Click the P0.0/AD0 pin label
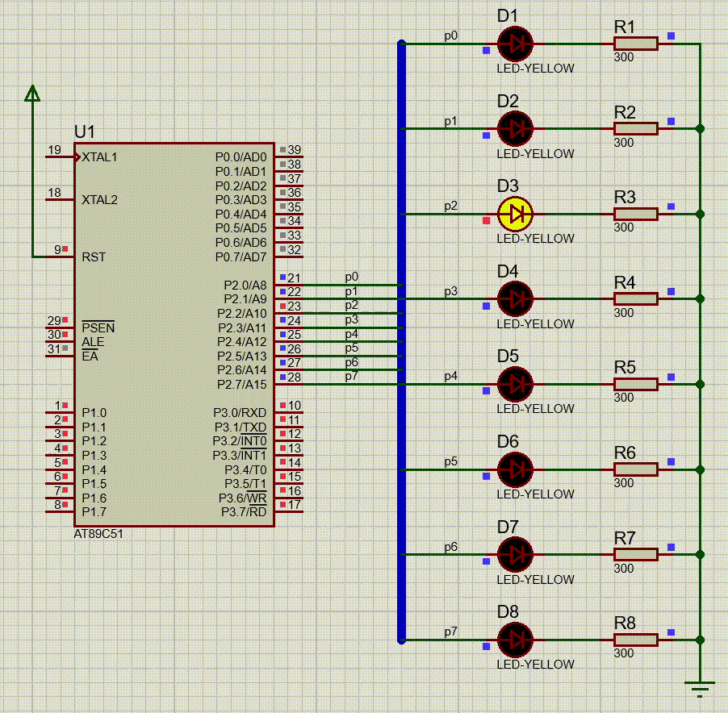This screenshot has width=728, height=713. 241,157
